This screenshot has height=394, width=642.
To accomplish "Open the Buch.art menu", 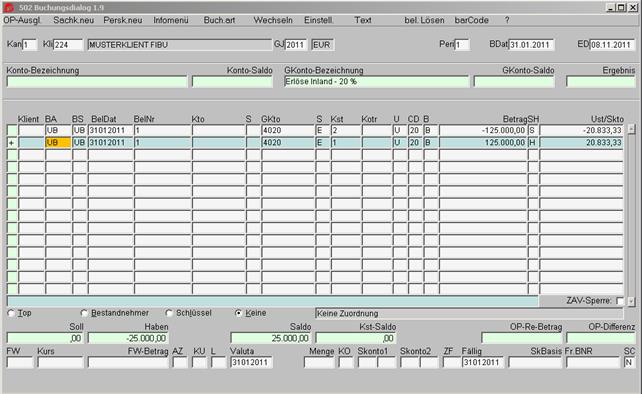I will point(219,20).
